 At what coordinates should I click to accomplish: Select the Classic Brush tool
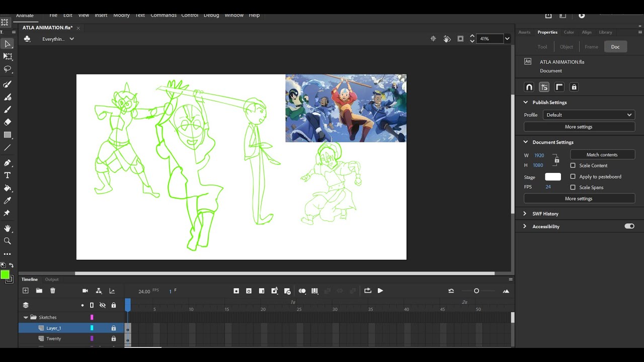8,97
